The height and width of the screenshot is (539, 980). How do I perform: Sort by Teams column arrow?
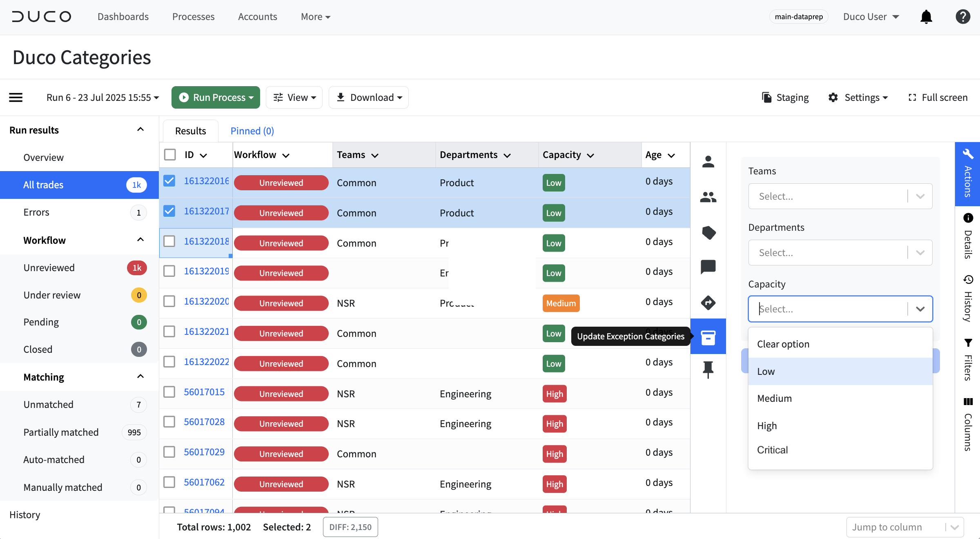click(x=375, y=155)
